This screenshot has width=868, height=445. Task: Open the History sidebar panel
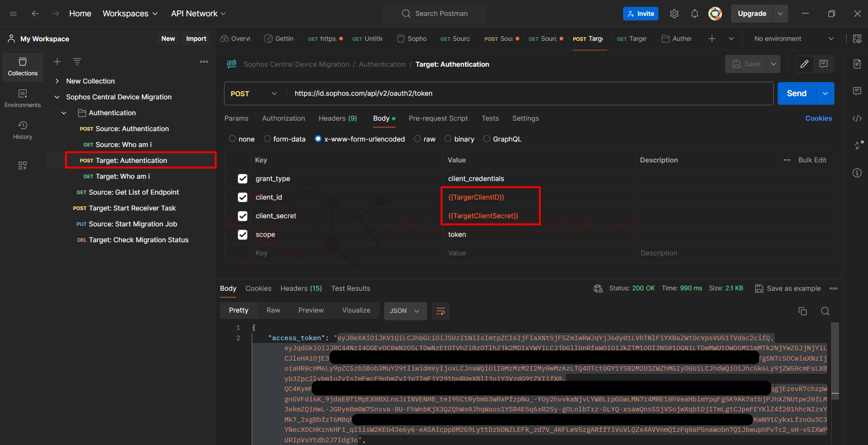(23, 130)
